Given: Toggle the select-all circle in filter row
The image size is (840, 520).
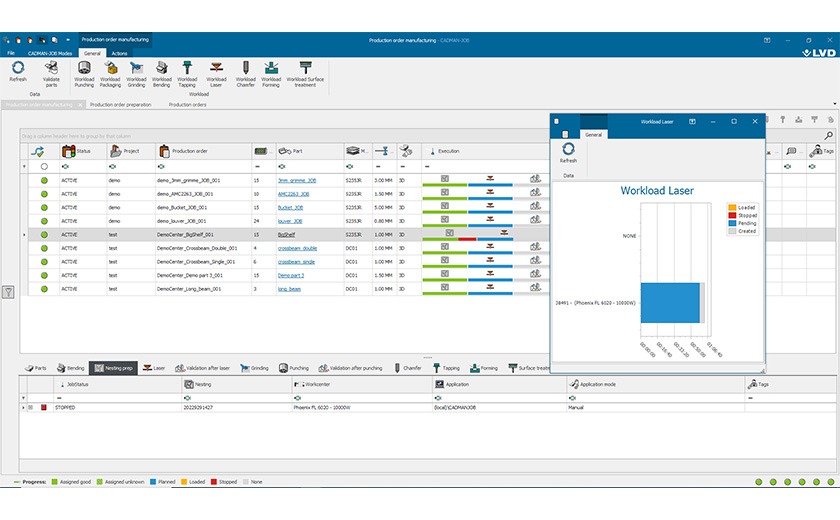Looking at the screenshot, I should 44,167.
